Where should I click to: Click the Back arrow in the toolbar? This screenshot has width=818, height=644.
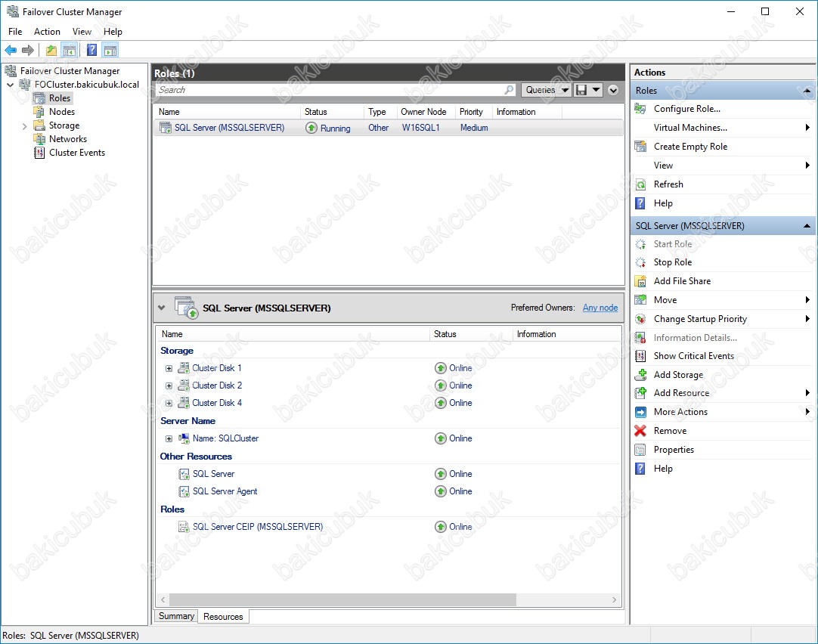click(11, 50)
